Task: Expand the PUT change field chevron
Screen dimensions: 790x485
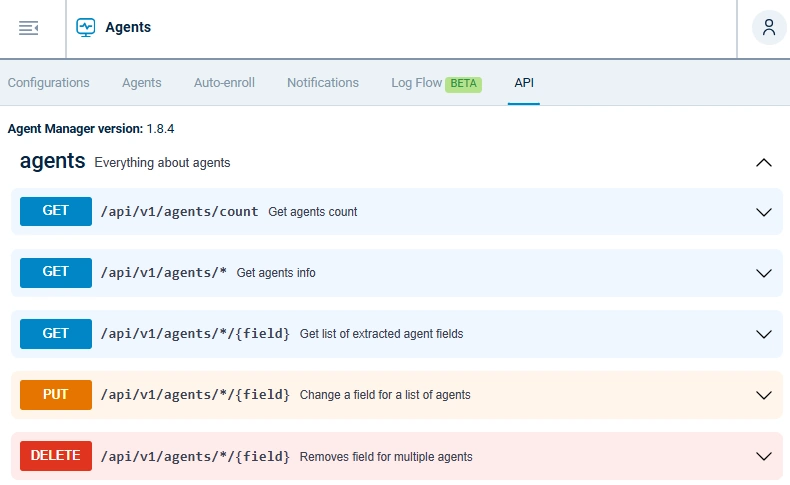Action: coord(764,395)
